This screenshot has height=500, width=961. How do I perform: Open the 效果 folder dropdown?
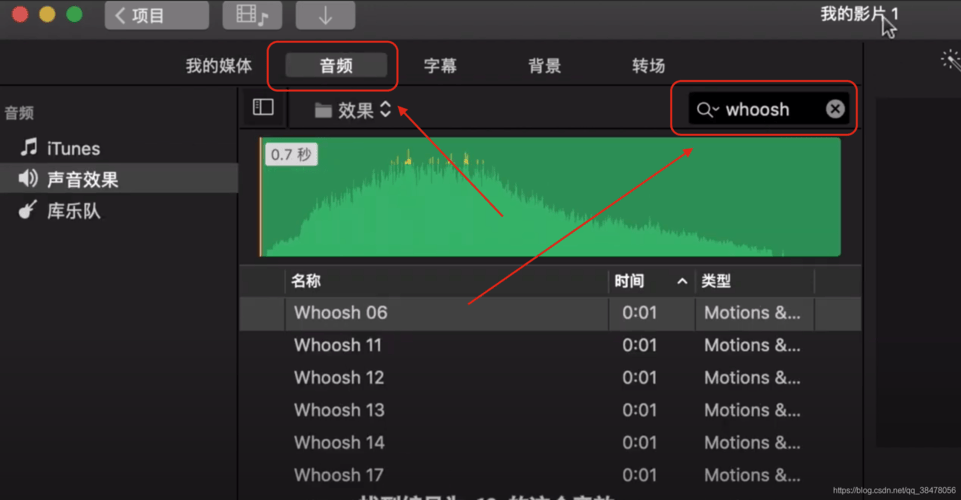pos(353,110)
